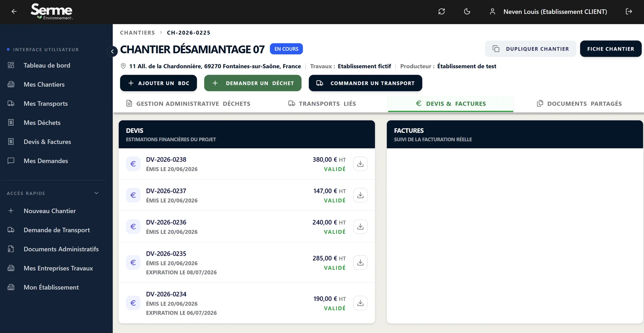This screenshot has width=644, height=333.
Task: Click euro icon of DV-2026-0237
Action: 133,195
